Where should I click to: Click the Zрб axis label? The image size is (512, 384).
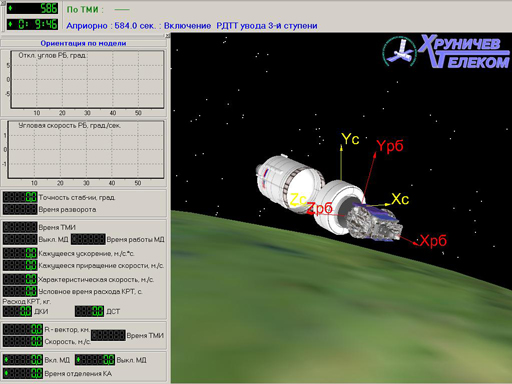(320, 208)
